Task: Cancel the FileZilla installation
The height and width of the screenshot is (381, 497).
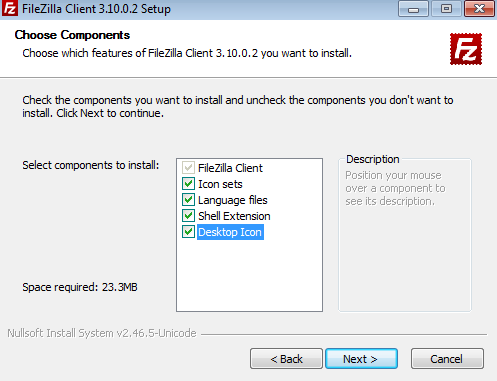Action: pyautogui.click(x=447, y=359)
